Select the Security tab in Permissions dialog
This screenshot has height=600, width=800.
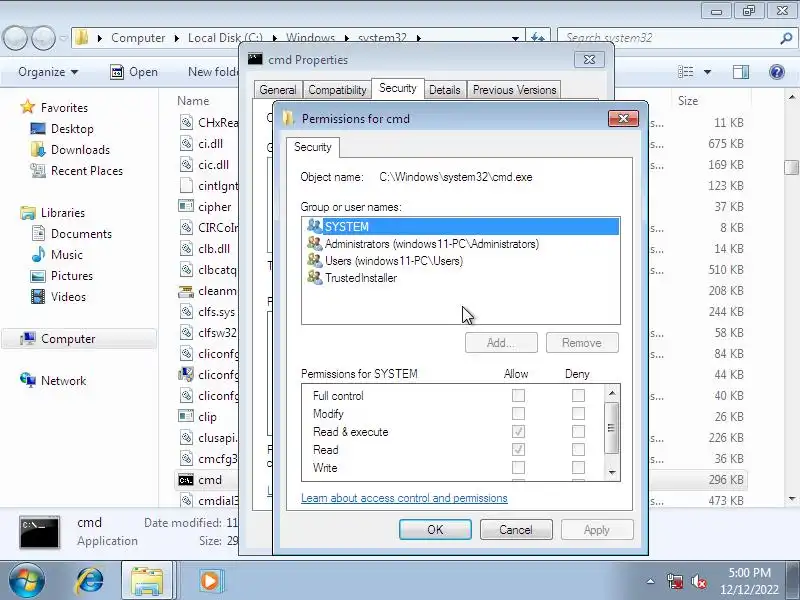coord(313,147)
